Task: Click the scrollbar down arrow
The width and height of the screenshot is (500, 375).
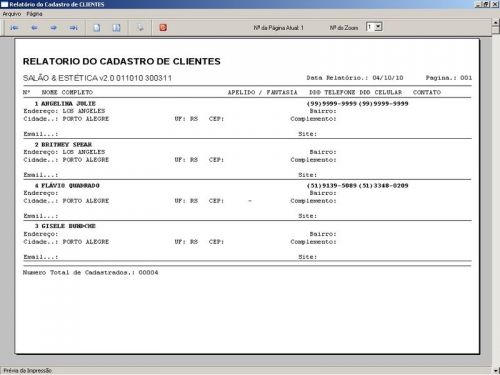Action: tap(496, 370)
